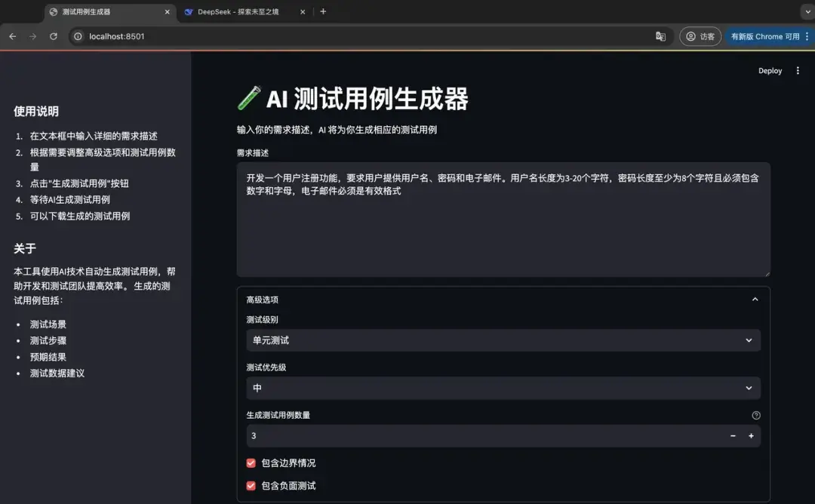The height and width of the screenshot is (504, 815).
Task: Click the 访客 profile icon
Action: tap(700, 35)
